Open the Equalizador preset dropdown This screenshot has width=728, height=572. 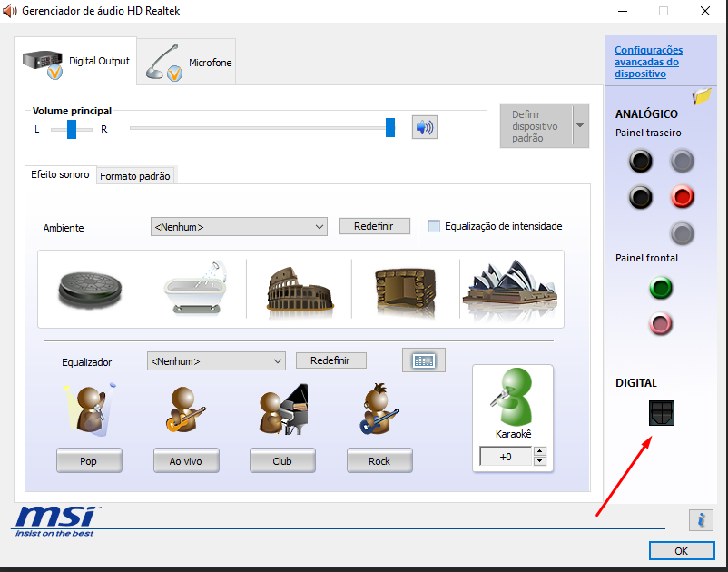click(216, 360)
